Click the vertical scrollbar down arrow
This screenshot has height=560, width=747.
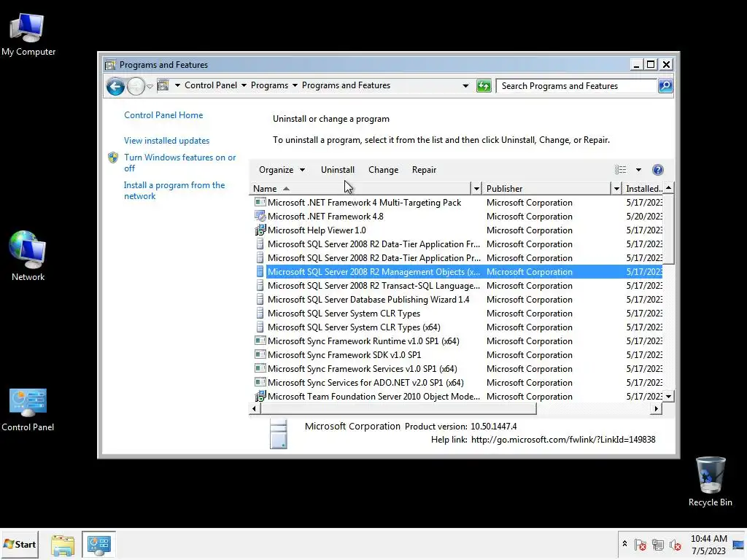point(668,396)
